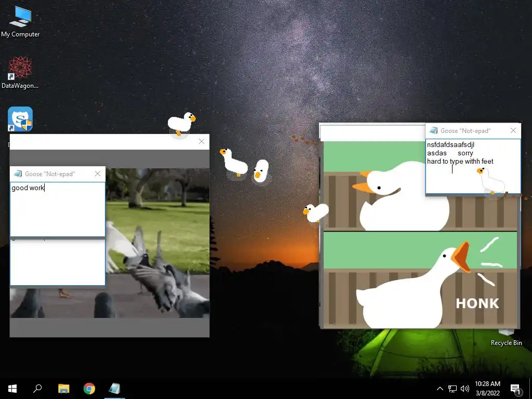Viewport: 532px width, 399px height.
Task: Close the pigeon picture window
Action: pos(202,141)
